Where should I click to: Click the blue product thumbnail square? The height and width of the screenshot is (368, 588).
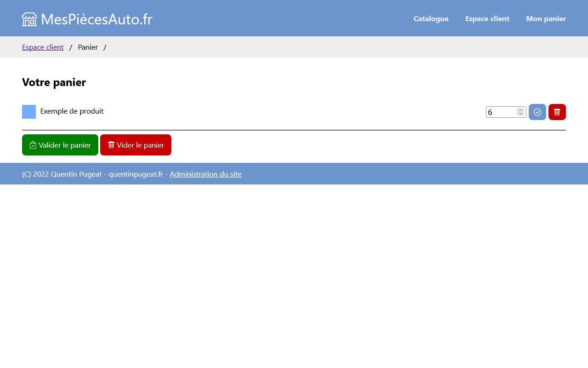pyautogui.click(x=29, y=112)
